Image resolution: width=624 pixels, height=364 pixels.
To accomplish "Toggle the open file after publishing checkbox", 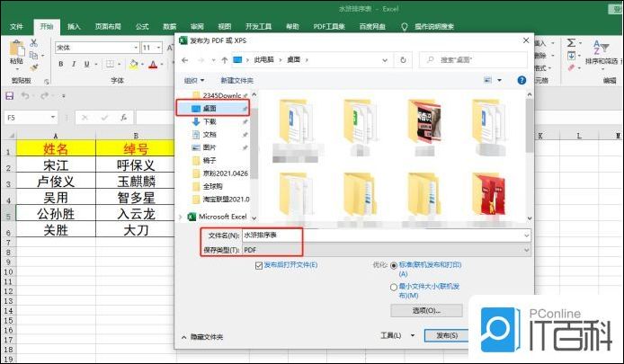I will 259,265.
